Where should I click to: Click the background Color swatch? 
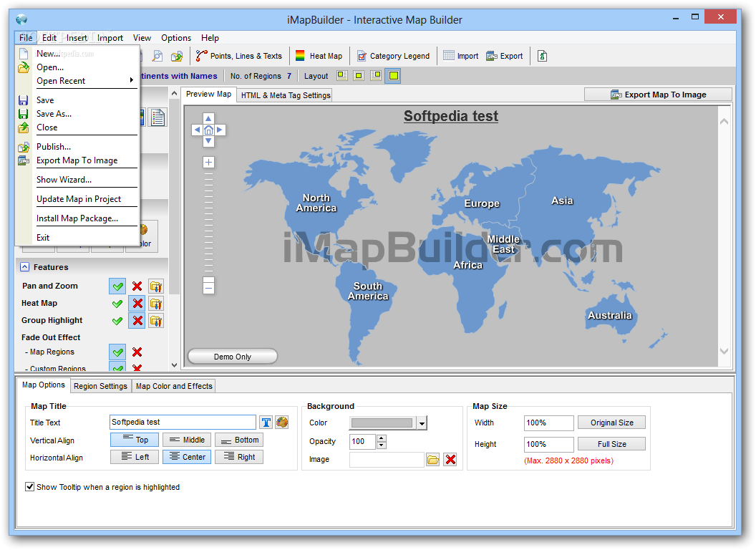pyautogui.click(x=382, y=423)
